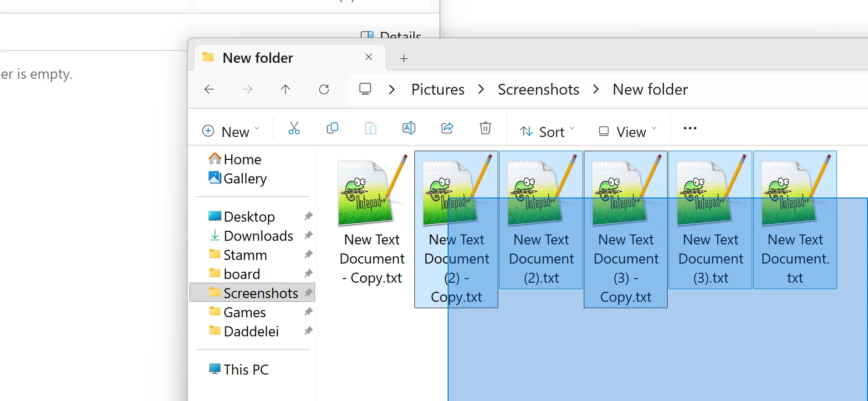Image resolution: width=868 pixels, height=401 pixels.
Task: Add a new tab with plus button
Action: 403,59
